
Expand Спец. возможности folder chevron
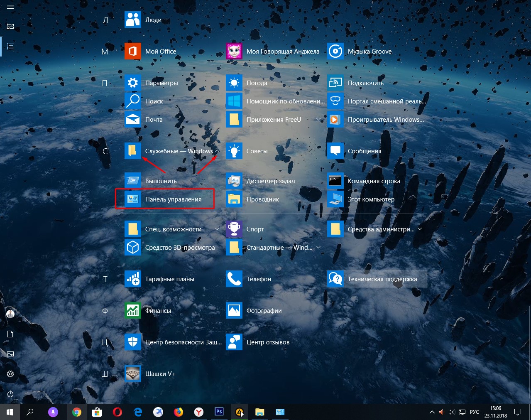coord(217,229)
